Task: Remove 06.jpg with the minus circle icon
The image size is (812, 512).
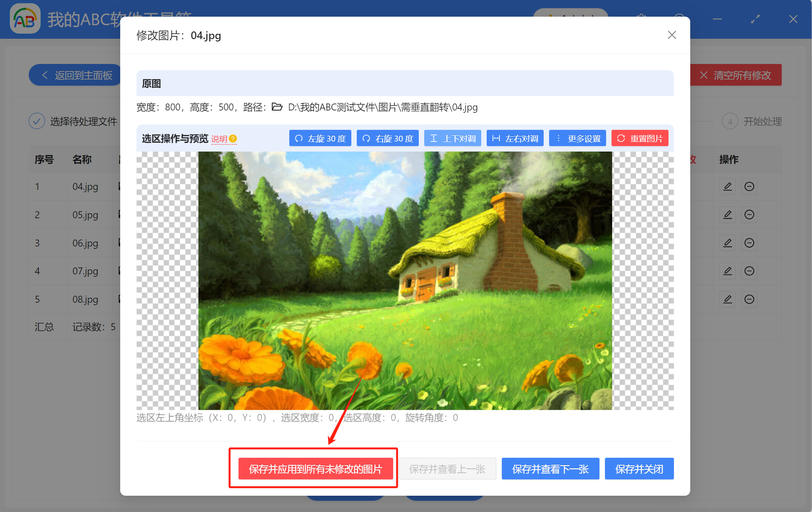Action: (749, 243)
